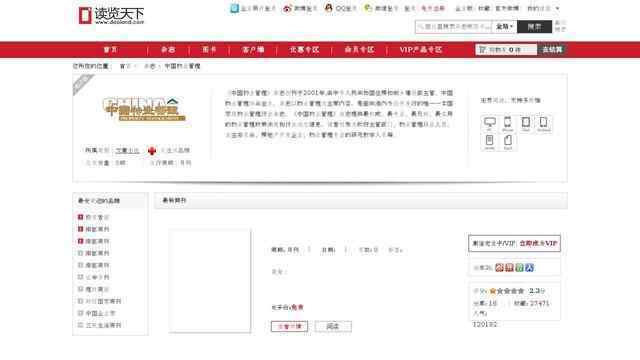Expand the user menu arrow at top right
The width and height of the screenshot is (640, 360).
tap(558, 8)
